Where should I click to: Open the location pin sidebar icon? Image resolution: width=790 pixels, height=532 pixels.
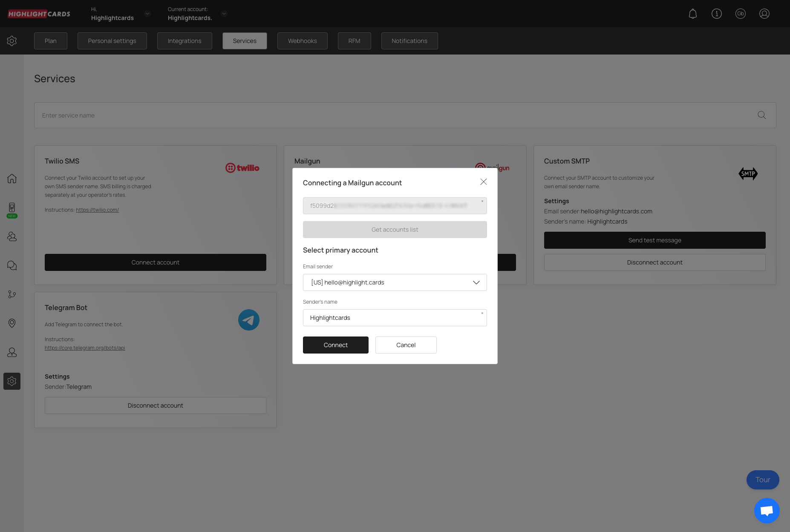(x=12, y=323)
